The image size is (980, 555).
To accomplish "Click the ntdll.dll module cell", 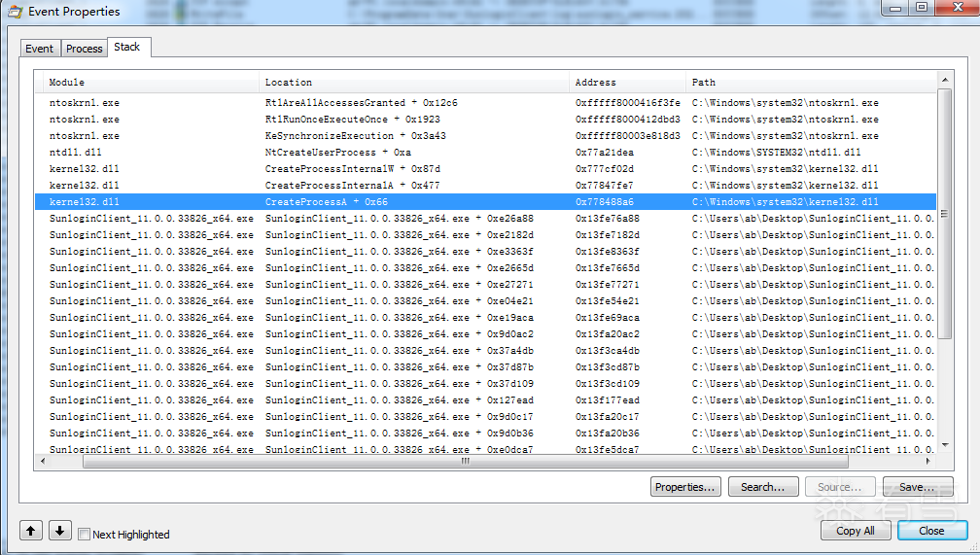I will click(75, 153).
